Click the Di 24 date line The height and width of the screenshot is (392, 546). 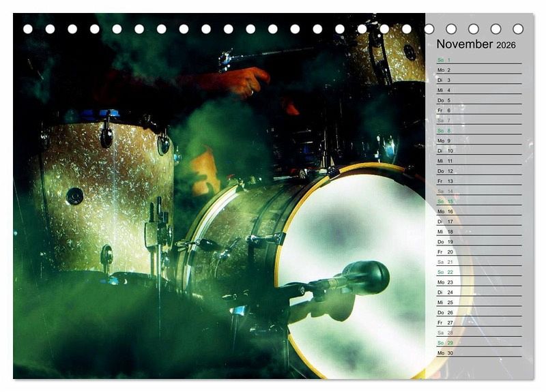tap(478, 292)
